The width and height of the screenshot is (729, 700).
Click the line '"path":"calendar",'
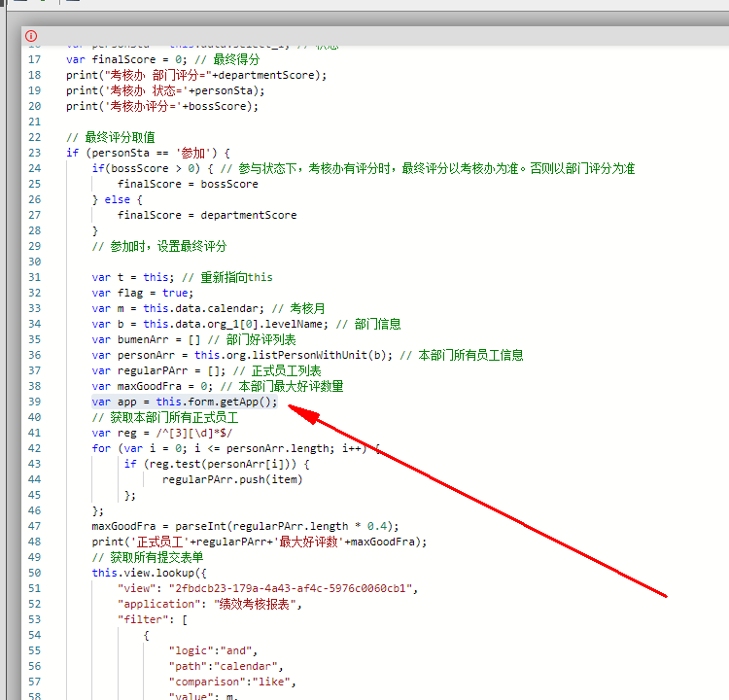click(x=226, y=666)
